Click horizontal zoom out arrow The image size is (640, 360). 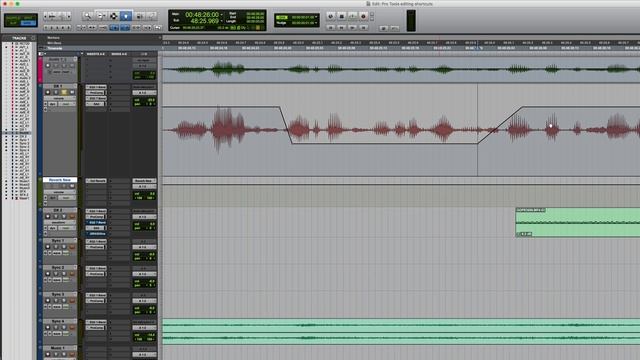pyautogui.click(x=46, y=16)
